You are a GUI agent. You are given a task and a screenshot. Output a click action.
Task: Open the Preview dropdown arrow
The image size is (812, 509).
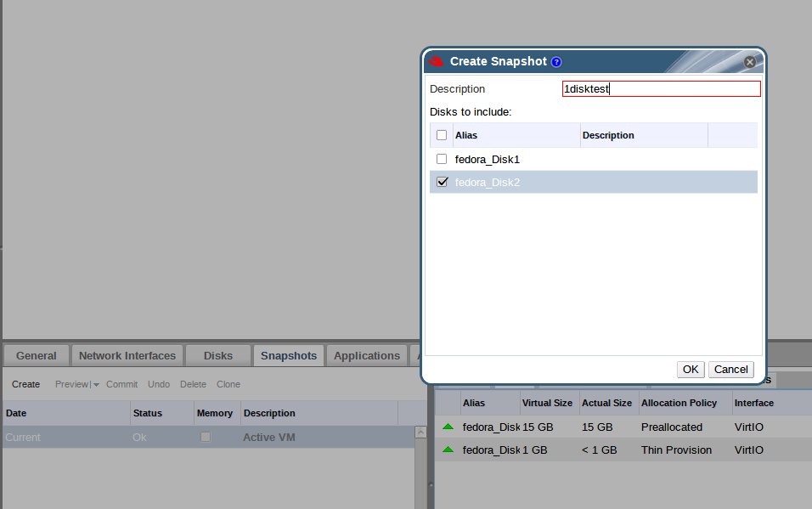(97, 385)
